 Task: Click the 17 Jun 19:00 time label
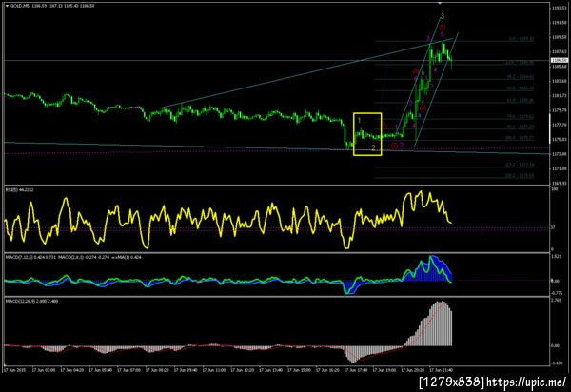point(384,370)
